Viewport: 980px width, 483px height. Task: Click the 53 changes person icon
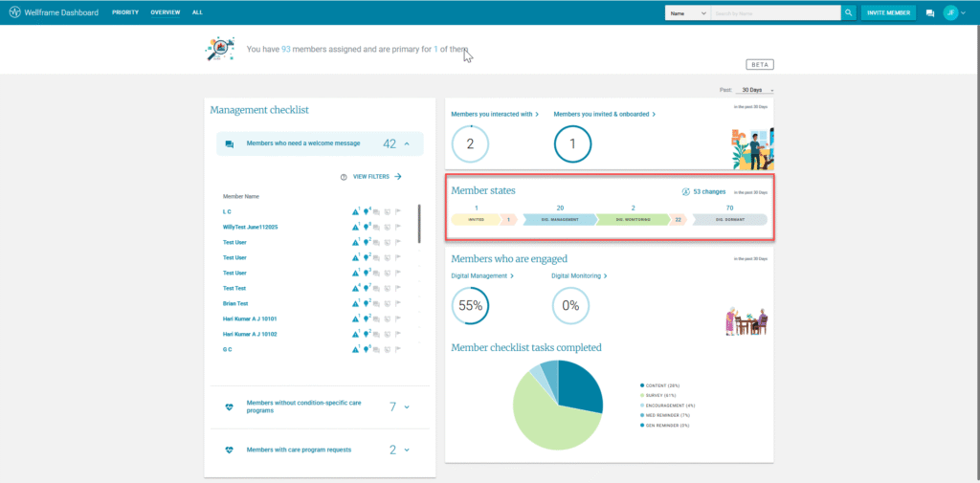[685, 191]
